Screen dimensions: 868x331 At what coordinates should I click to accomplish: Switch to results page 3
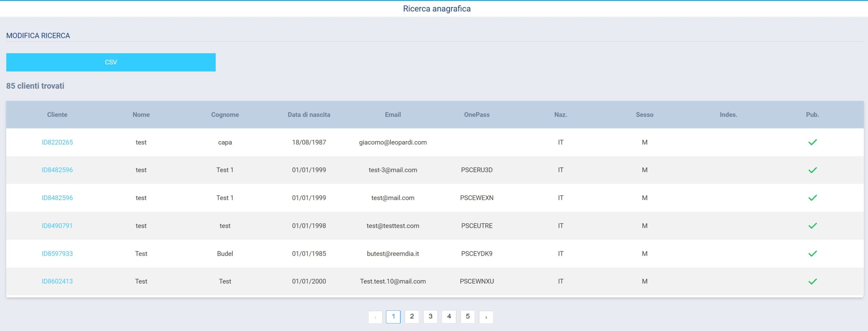click(430, 317)
